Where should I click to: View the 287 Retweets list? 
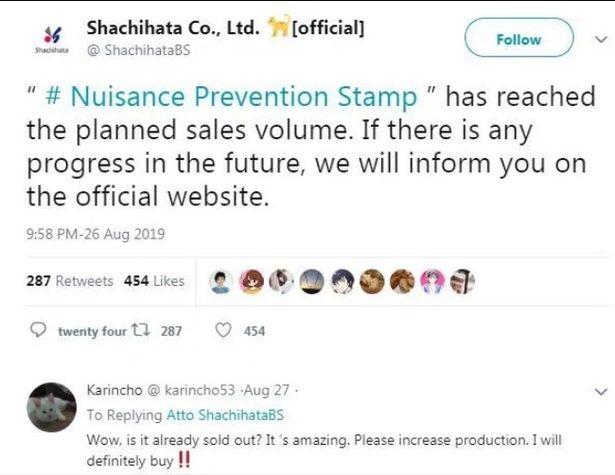(70, 281)
